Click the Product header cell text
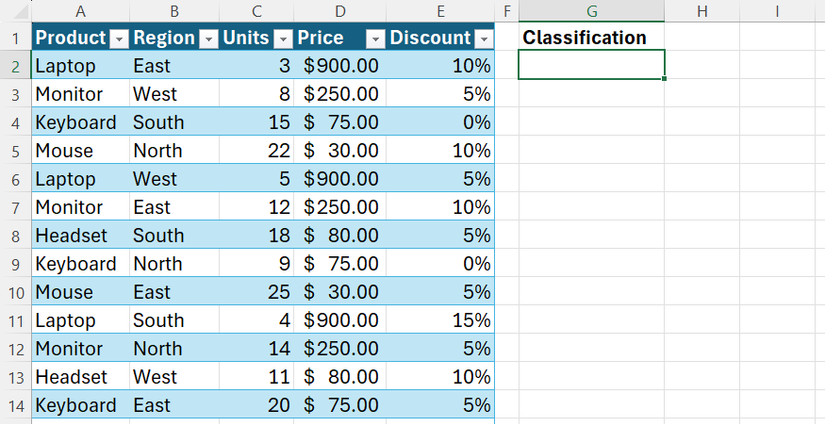This screenshot has width=825, height=424. [71, 38]
